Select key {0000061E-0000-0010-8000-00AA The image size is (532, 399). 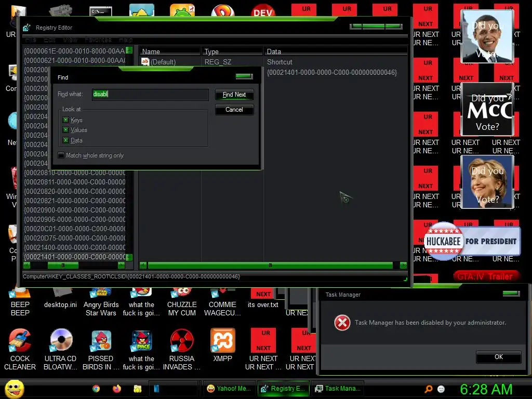[x=74, y=51]
